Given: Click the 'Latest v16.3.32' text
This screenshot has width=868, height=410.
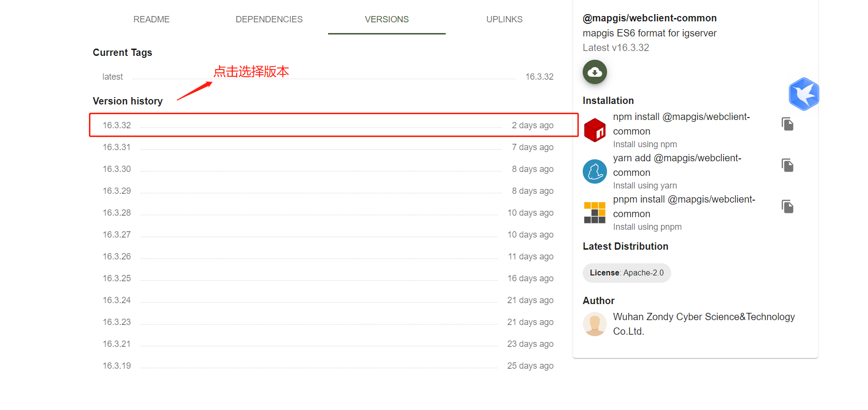Looking at the screenshot, I should coord(616,48).
